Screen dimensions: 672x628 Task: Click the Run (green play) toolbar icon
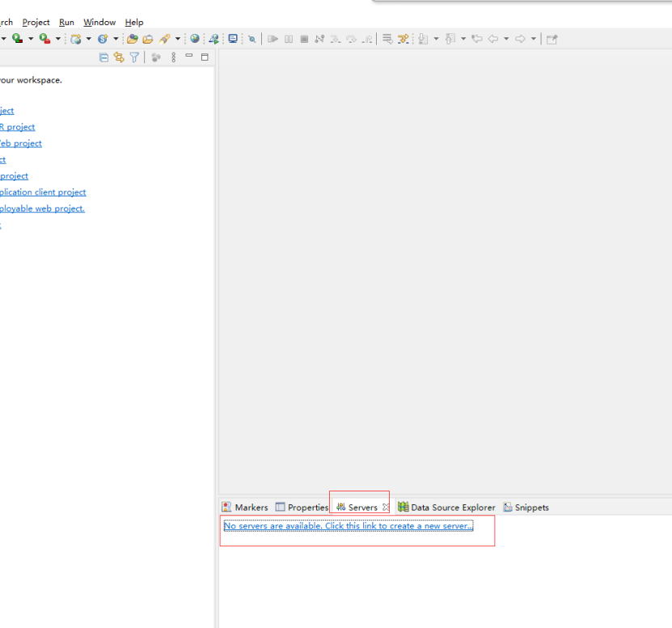tap(17, 39)
